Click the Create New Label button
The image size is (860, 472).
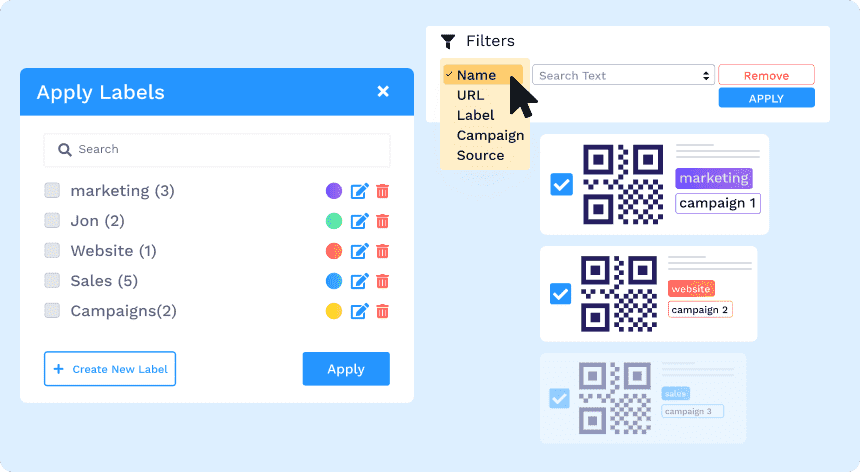pos(110,369)
